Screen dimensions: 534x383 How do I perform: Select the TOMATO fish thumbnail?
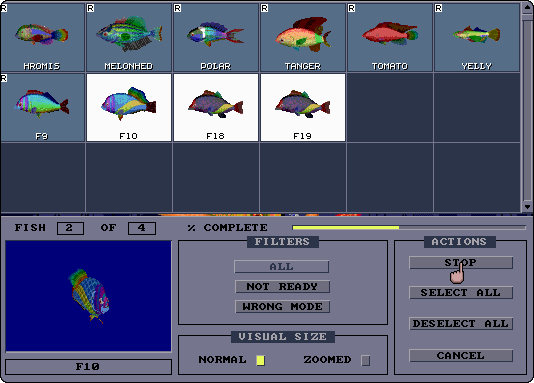coord(390,37)
